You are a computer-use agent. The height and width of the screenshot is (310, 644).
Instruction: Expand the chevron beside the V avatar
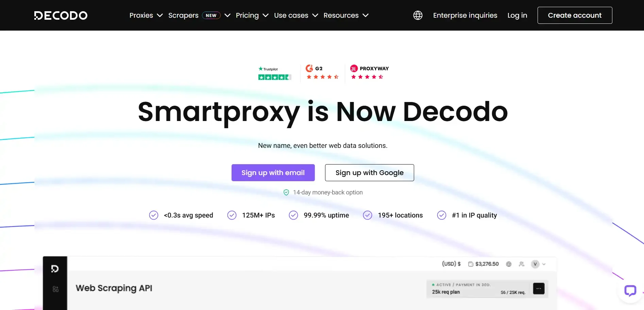(x=544, y=264)
